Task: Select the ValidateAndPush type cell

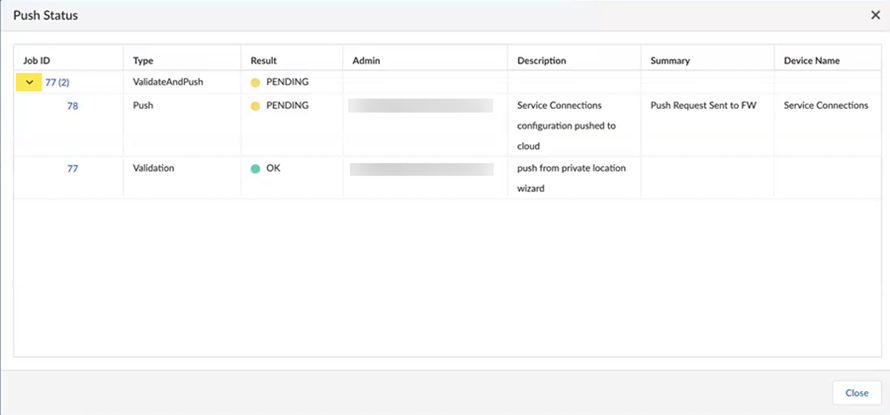Action: [167, 82]
